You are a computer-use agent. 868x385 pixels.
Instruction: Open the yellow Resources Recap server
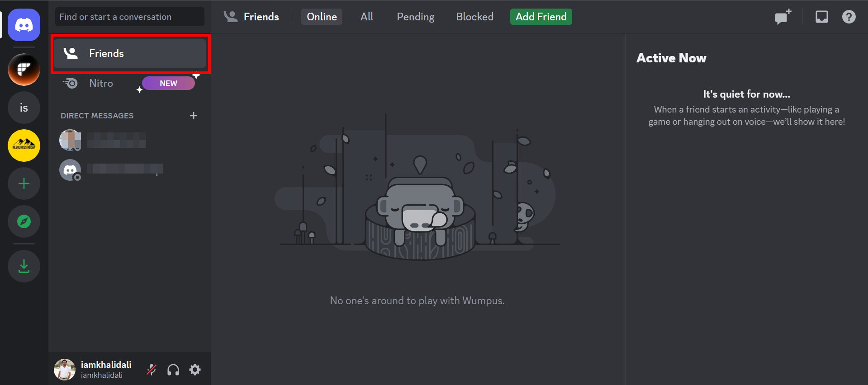(24, 146)
